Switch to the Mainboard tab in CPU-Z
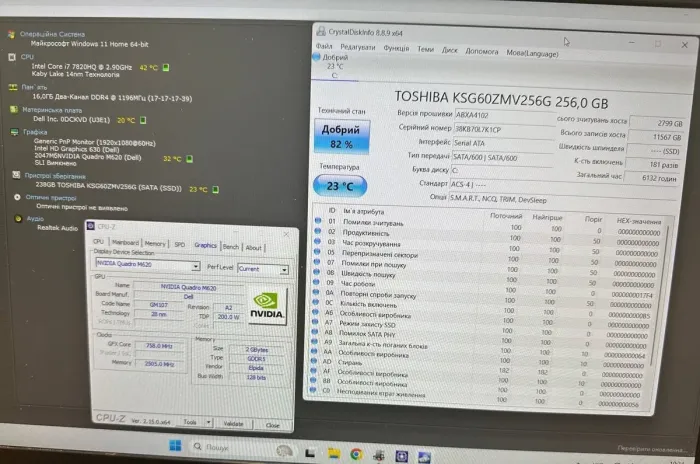This screenshot has width=700, height=464. (x=125, y=242)
